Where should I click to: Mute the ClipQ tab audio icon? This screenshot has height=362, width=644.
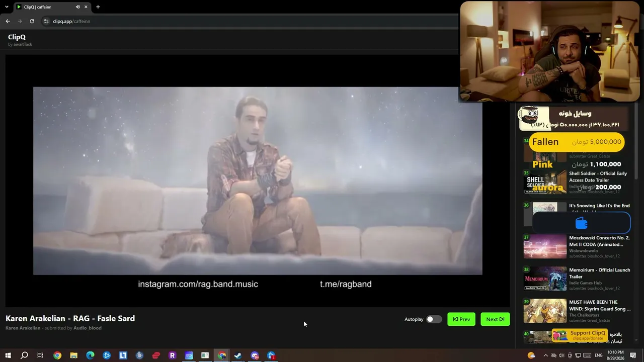click(77, 7)
